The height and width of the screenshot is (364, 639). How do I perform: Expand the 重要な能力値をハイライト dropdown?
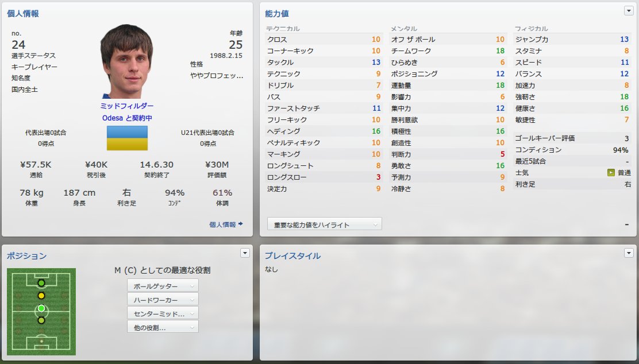pos(325,224)
